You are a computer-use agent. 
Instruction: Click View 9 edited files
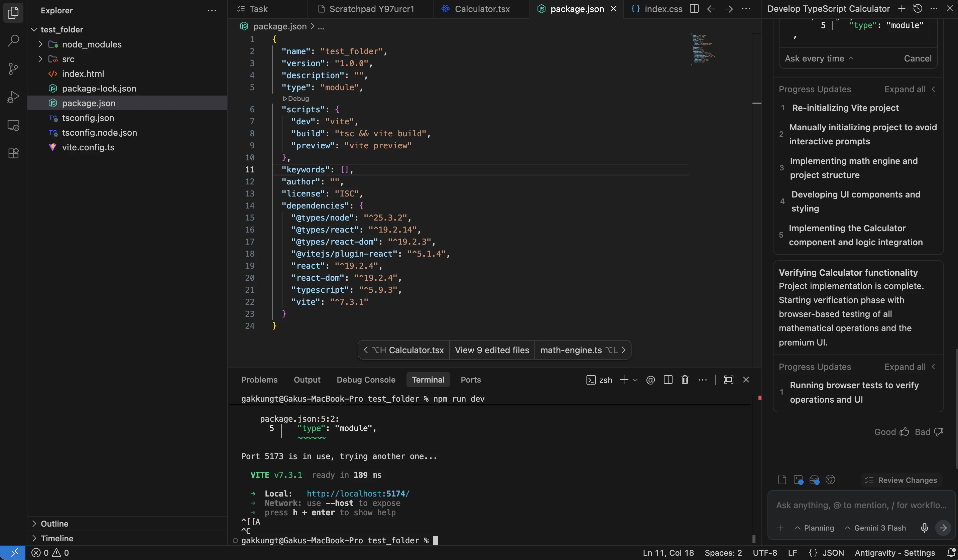pos(492,350)
